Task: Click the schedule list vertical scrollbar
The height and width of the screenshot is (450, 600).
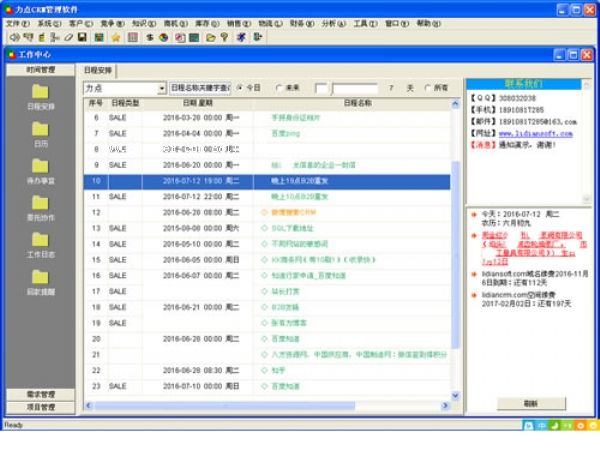Action: click(x=456, y=250)
